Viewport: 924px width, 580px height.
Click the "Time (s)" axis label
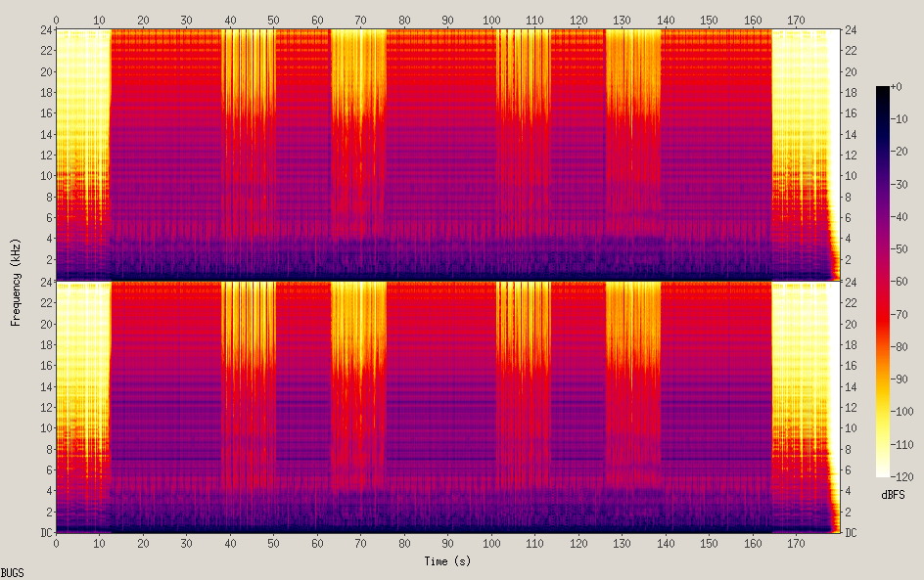coord(448,561)
